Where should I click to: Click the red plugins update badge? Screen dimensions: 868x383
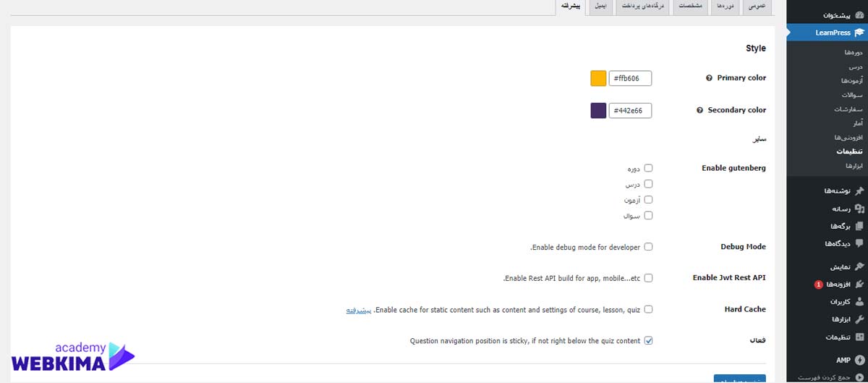click(x=818, y=285)
